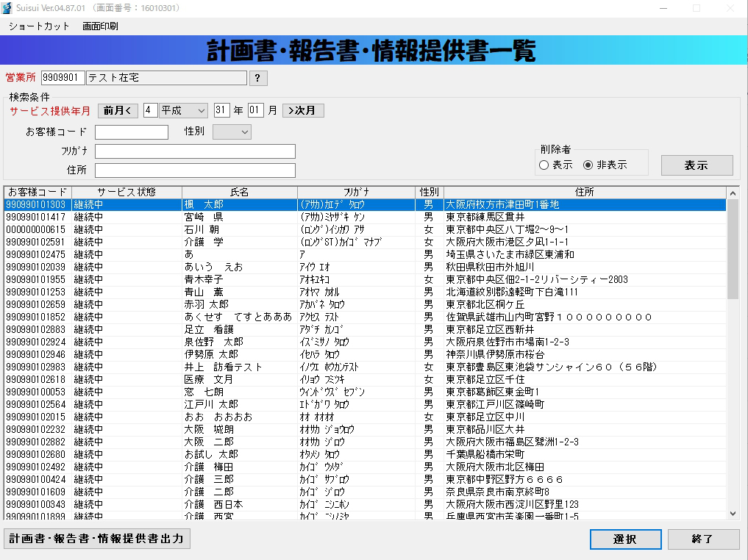Select the row for 医療 文月
This screenshot has height=560, width=748.
pyautogui.click(x=365, y=379)
